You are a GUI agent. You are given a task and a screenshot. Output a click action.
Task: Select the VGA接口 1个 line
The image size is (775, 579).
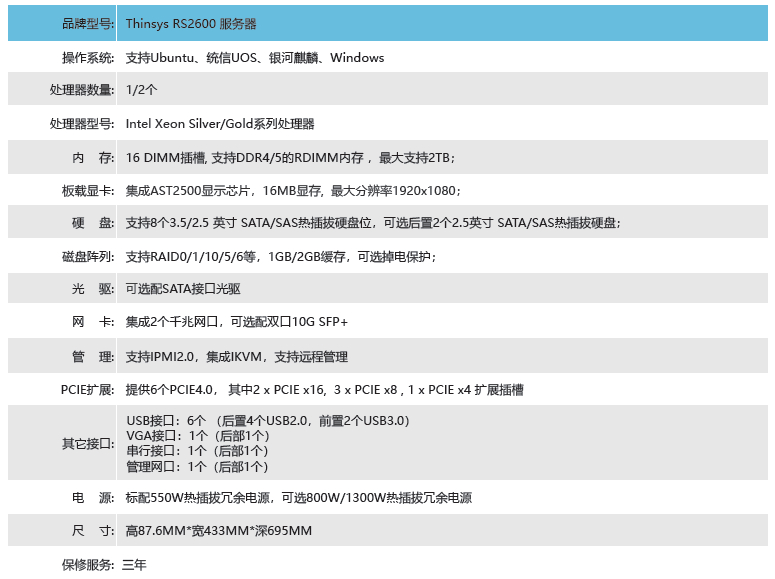tap(198, 436)
